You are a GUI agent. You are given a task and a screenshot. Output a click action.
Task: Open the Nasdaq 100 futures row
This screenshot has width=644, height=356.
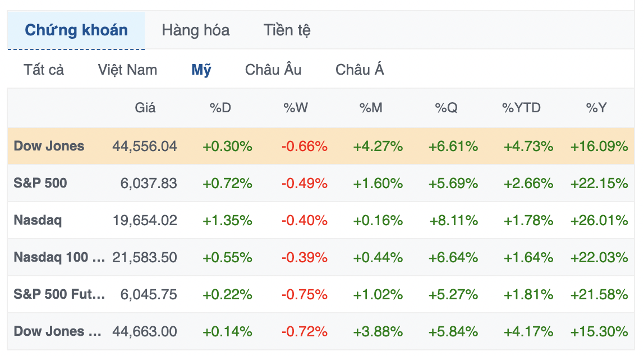tap(59, 257)
